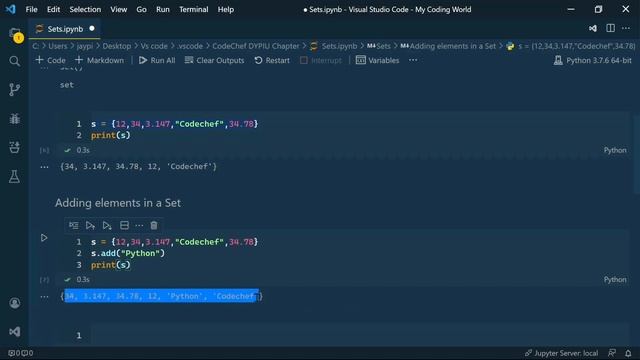Click the 'set' output text

(67, 85)
